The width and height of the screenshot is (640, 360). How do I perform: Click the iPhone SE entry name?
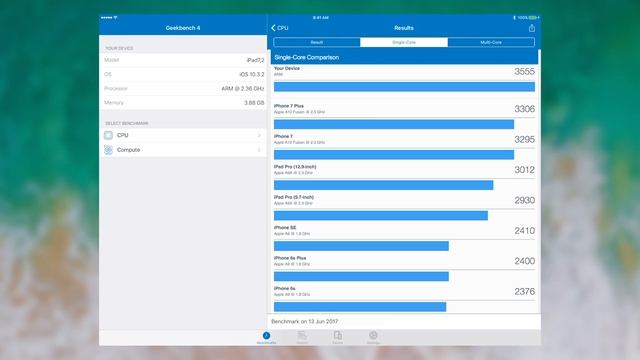coord(285,227)
